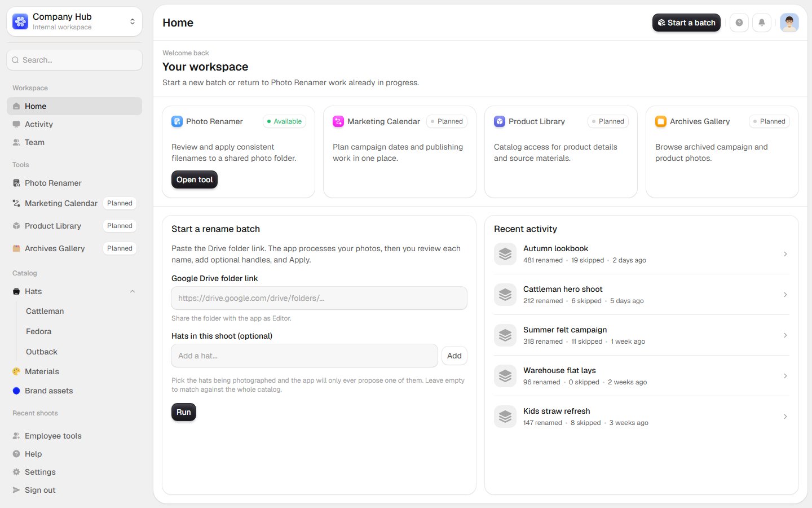This screenshot has width=812, height=508.
Task: Click the Sign out arrow icon
Action: [16, 490]
